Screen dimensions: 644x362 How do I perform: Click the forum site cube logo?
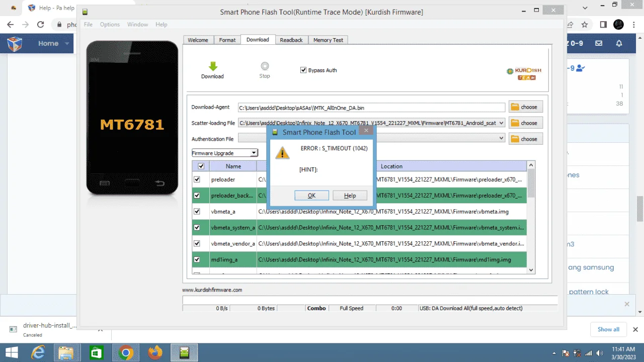pyautogui.click(x=15, y=44)
